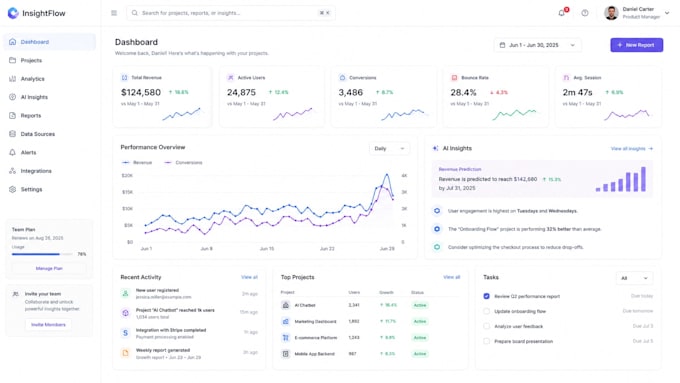Screen dimensions: 680x383
Task: Focus the search projects, reports, insights field
Action: click(x=231, y=13)
